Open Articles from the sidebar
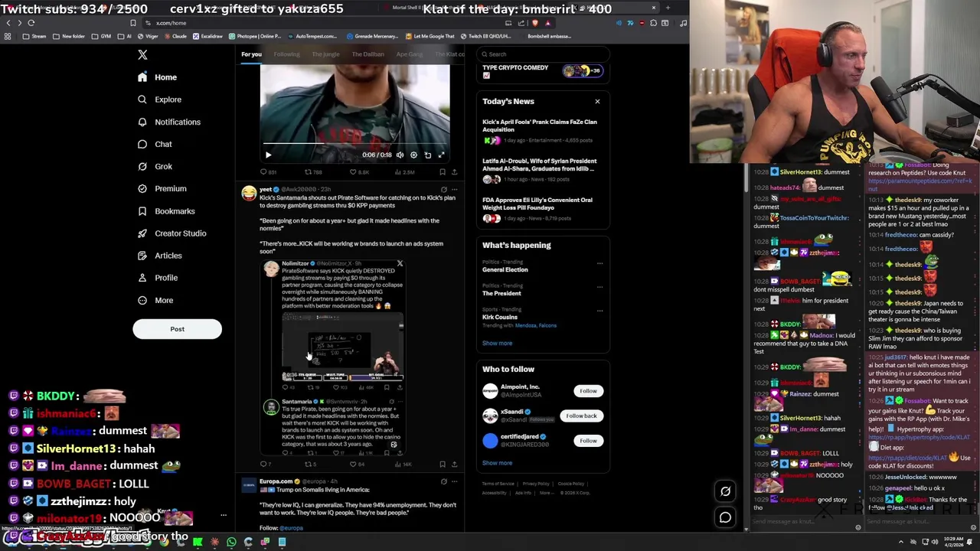Screen dimensions: 980x551 pyautogui.click(x=159, y=256)
